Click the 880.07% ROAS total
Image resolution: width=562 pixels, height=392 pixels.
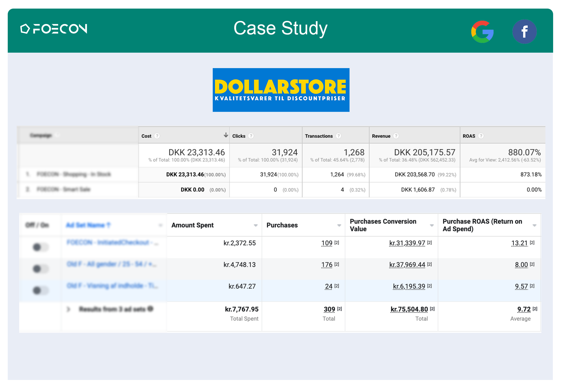click(524, 152)
